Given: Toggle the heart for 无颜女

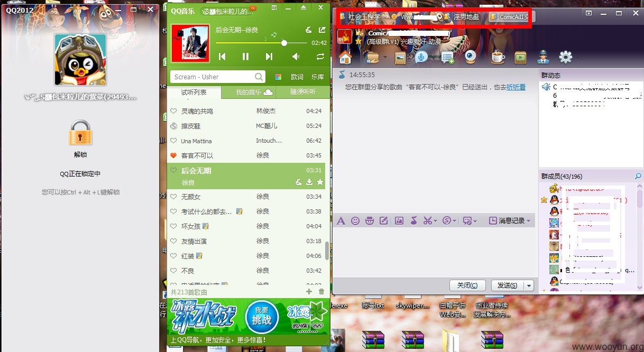Looking at the screenshot, I should (173, 197).
